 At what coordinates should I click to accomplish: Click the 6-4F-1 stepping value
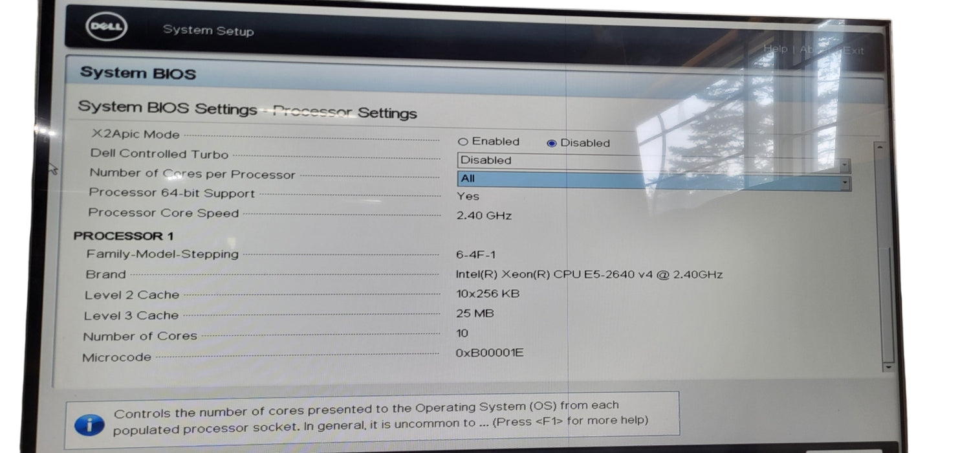(475, 255)
